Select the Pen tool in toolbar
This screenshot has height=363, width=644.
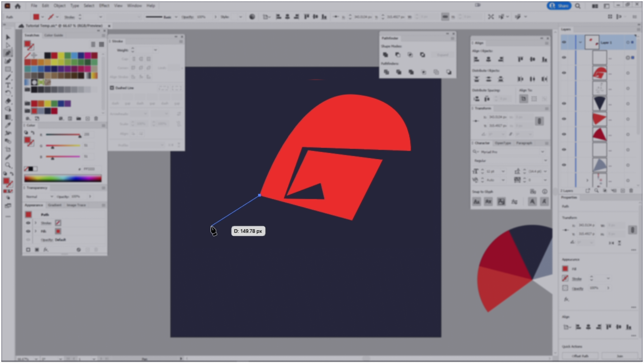pos(8,53)
